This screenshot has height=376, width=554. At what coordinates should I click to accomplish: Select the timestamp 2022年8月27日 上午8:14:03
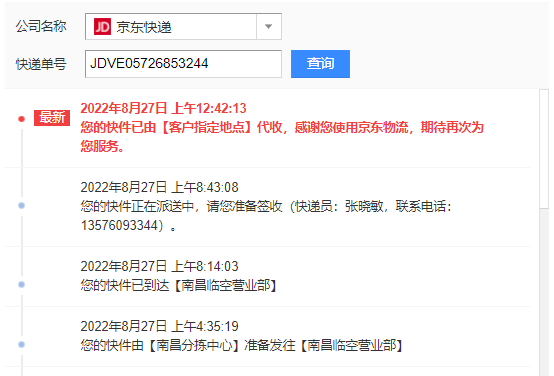[159, 266]
